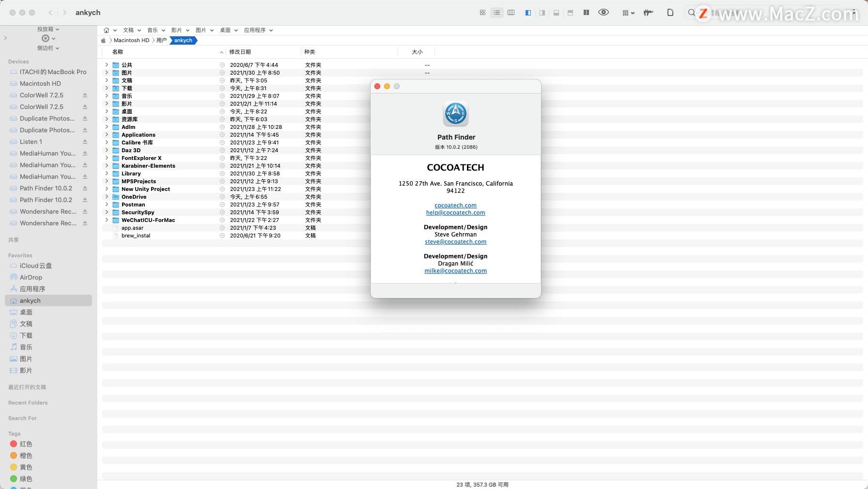Switch to column view in the toolbar
The image size is (868, 489).
click(x=511, y=13)
